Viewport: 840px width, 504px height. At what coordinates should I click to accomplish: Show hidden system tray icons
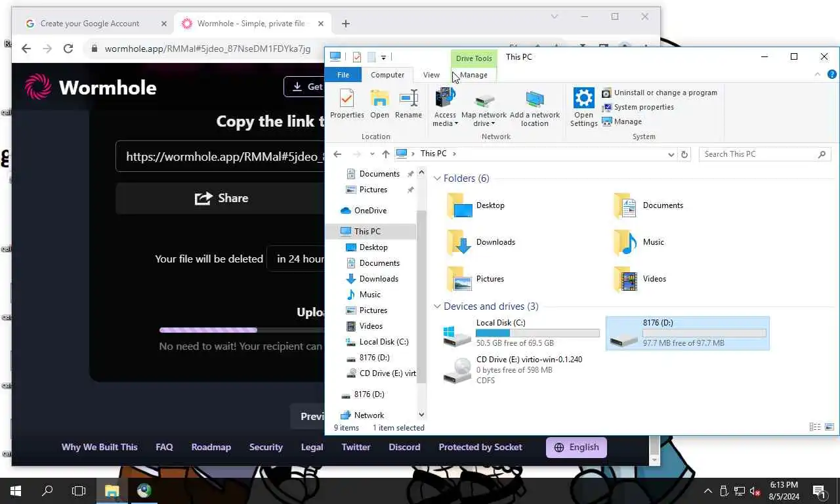[707, 491]
